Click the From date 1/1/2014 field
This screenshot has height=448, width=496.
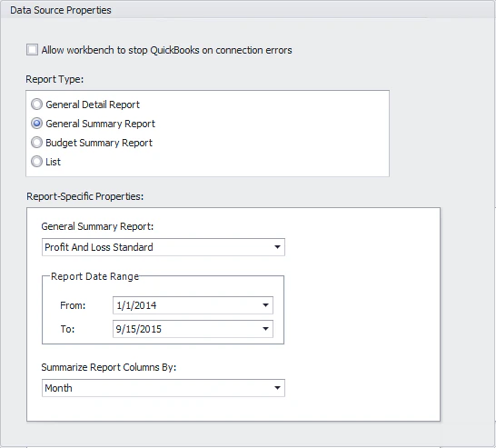[x=193, y=305]
